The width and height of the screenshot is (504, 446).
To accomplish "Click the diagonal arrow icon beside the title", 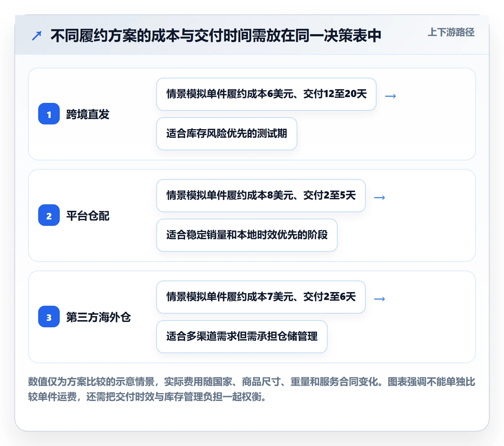I will [37, 36].
